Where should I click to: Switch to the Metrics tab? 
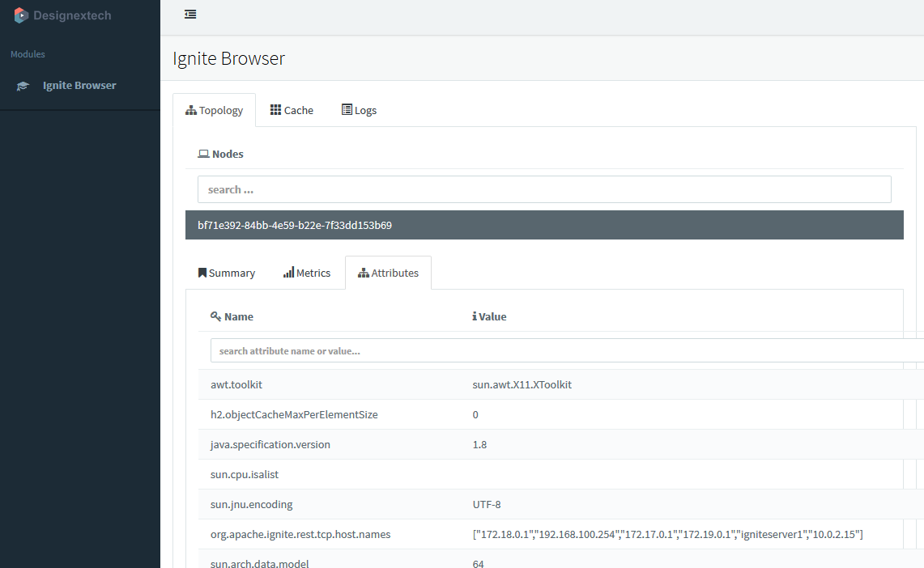307,273
